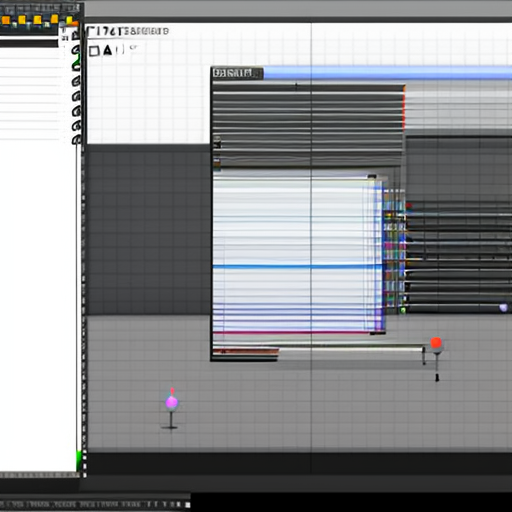
Task: Select the black triangle icon in viewport header
Action: click(107, 50)
